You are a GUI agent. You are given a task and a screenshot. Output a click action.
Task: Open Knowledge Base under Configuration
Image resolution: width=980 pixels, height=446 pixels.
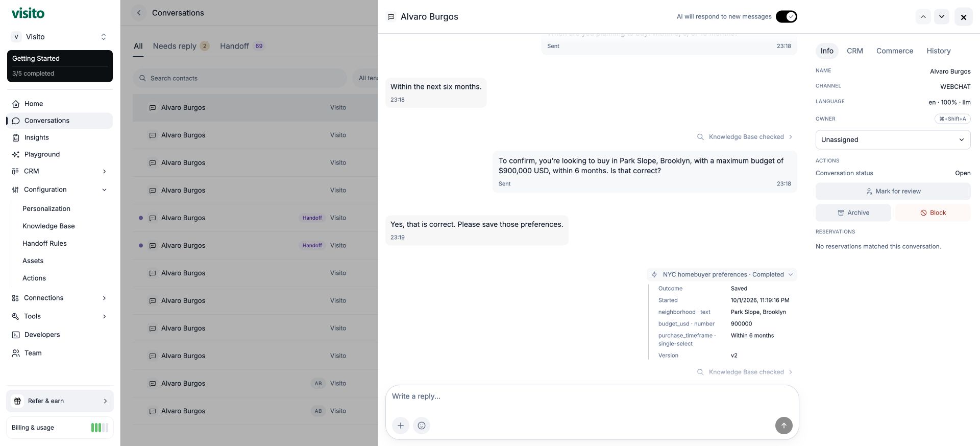tap(48, 226)
